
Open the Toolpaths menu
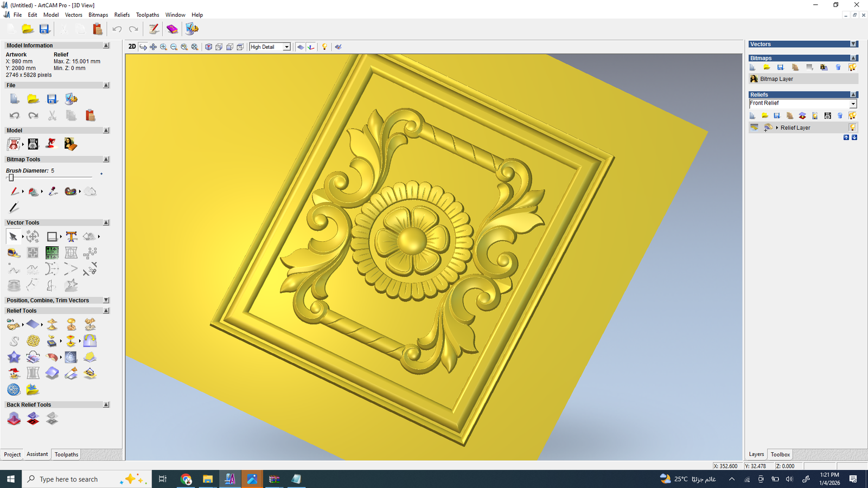pos(147,15)
